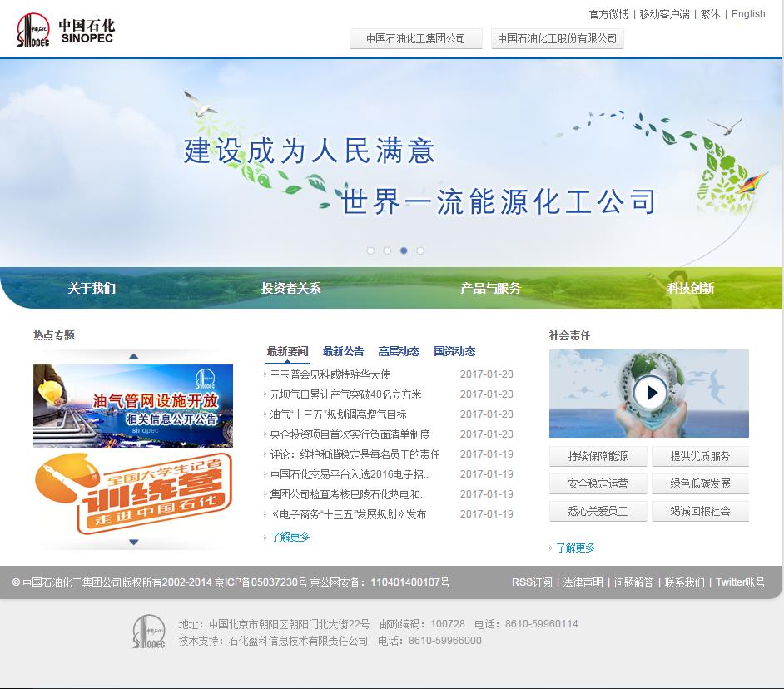Image resolution: width=784 pixels, height=689 pixels.
Task: Open the 投资者关系 menu
Action: coord(290,288)
